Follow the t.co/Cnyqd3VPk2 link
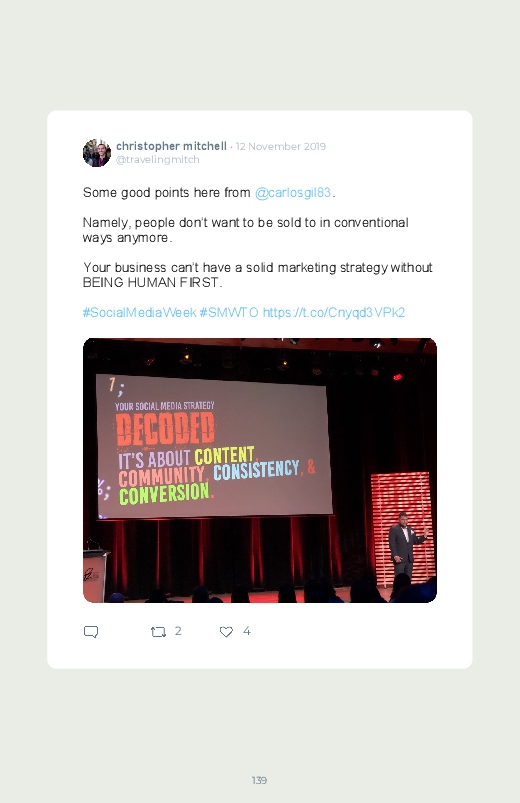The height and width of the screenshot is (803, 520). 334,312
